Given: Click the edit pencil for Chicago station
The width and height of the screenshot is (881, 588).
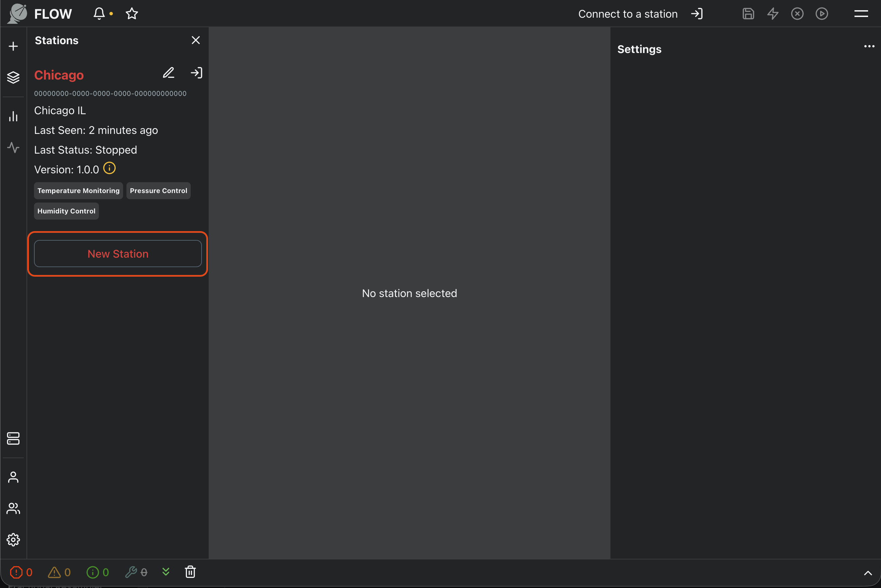Looking at the screenshot, I should point(169,73).
